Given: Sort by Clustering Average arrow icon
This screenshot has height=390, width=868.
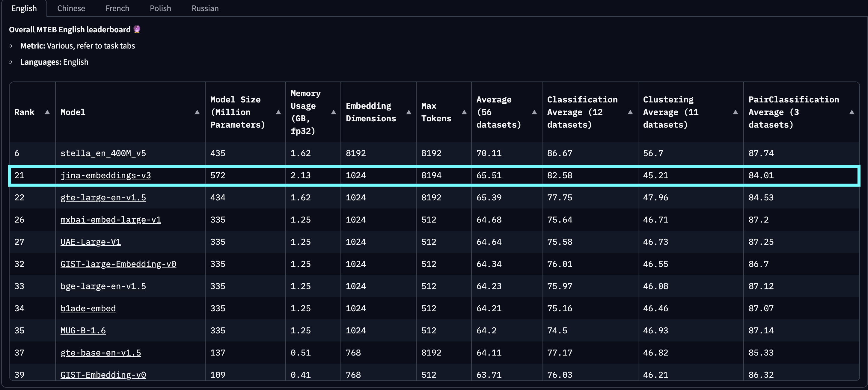Looking at the screenshot, I should [735, 112].
